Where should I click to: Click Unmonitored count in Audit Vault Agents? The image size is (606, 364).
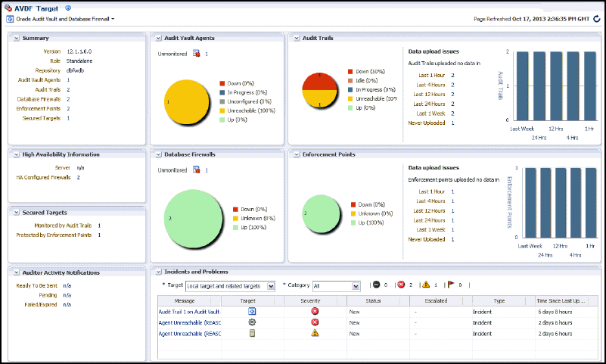[x=207, y=54]
